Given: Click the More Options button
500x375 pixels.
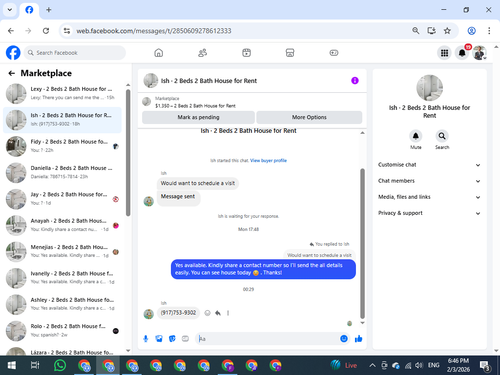Looking at the screenshot, I should pyautogui.click(x=309, y=117).
